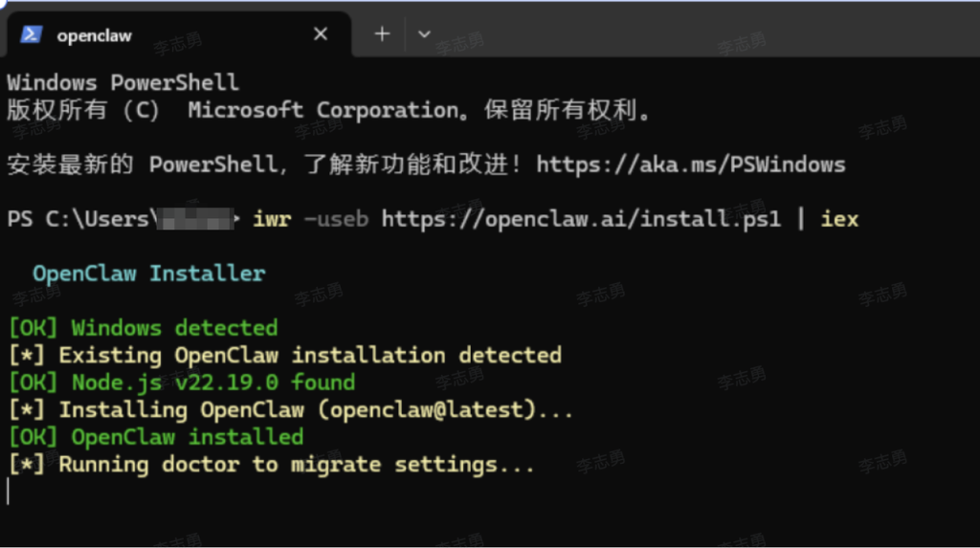Click the PowerShell icon in openclaw tab
The image size is (980, 548).
point(32,34)
